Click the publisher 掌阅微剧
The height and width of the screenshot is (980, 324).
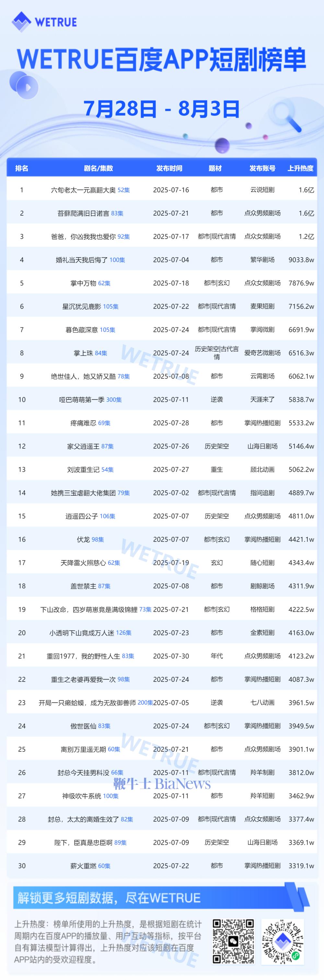[262, 330]
